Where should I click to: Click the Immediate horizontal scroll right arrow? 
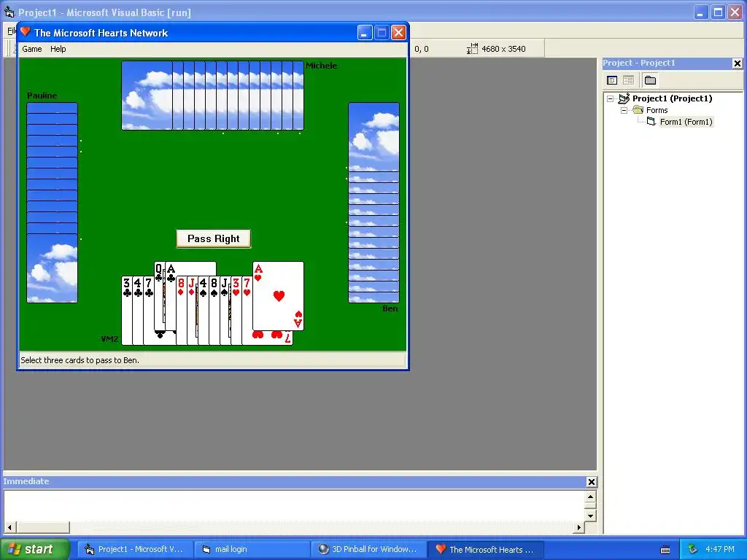(578, 527)
